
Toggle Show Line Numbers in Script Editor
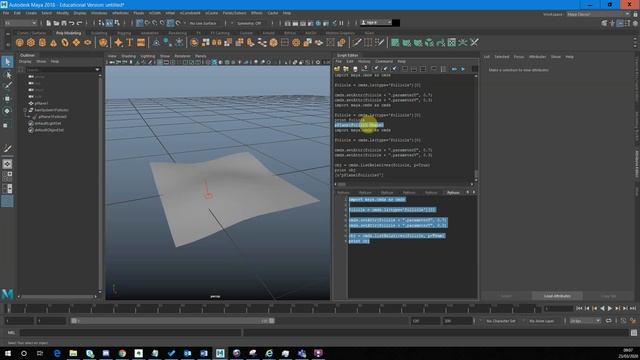click(443, 69)
